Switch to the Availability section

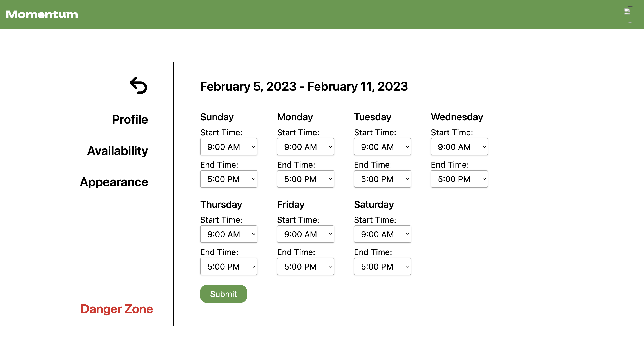(118, 151)
